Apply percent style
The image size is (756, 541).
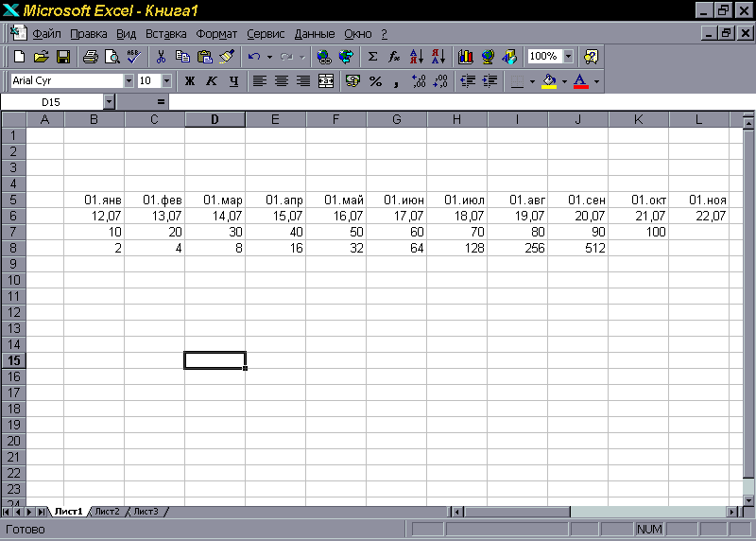[375, 81]
